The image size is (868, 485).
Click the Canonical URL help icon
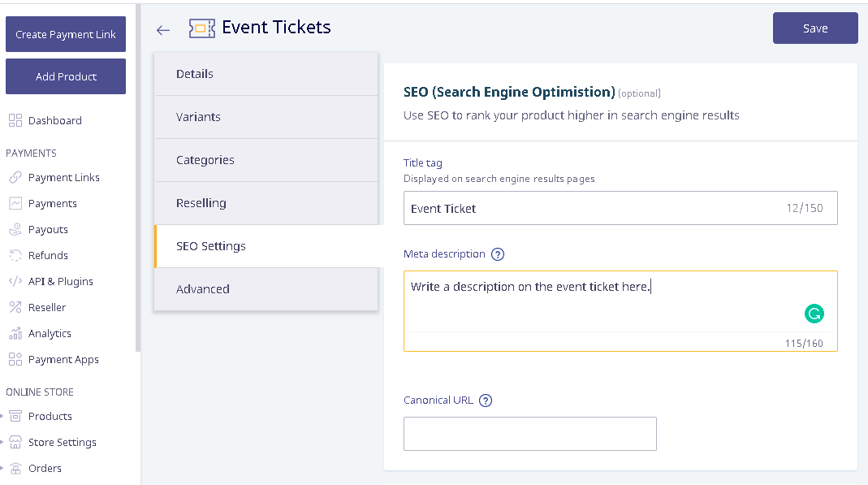486,401
